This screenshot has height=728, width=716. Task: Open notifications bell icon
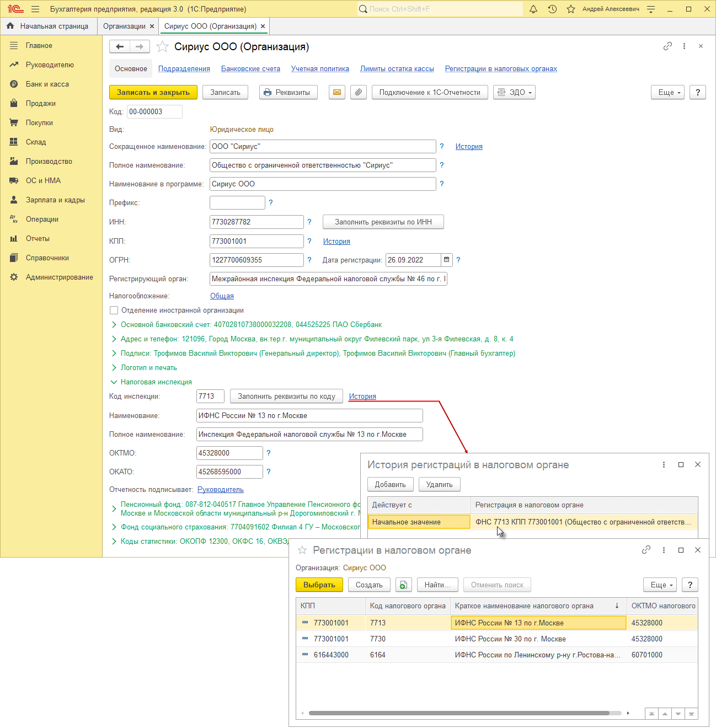pyautogui.click(x=533, y=9)
